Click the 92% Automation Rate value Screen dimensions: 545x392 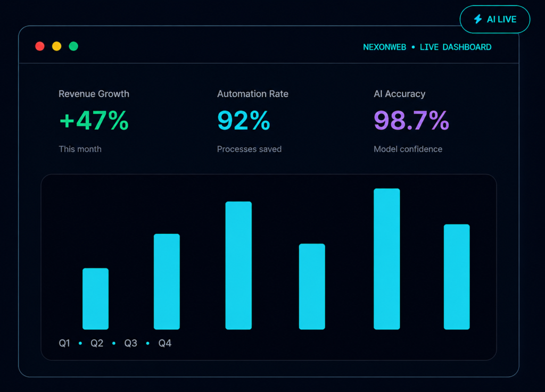tap(244, 121)
